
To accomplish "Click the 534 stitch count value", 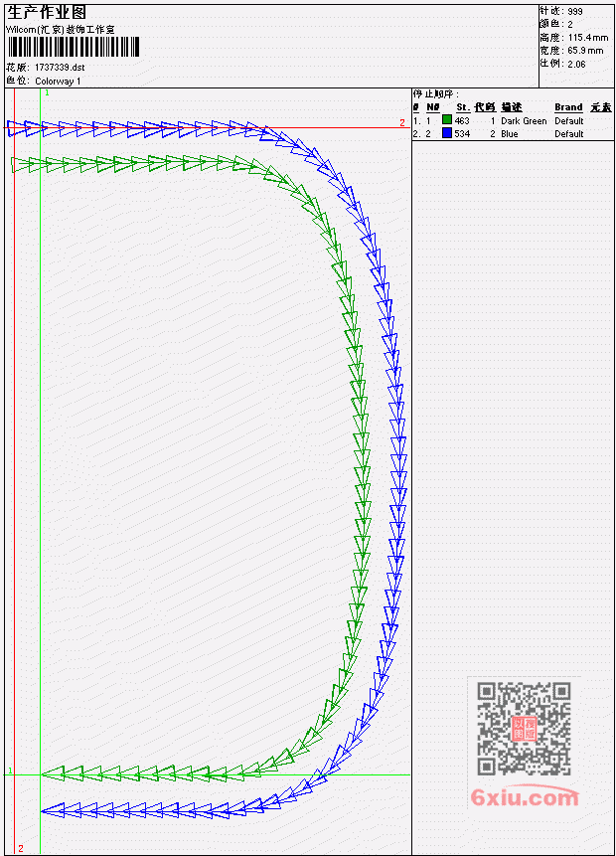I will point(462,134).
